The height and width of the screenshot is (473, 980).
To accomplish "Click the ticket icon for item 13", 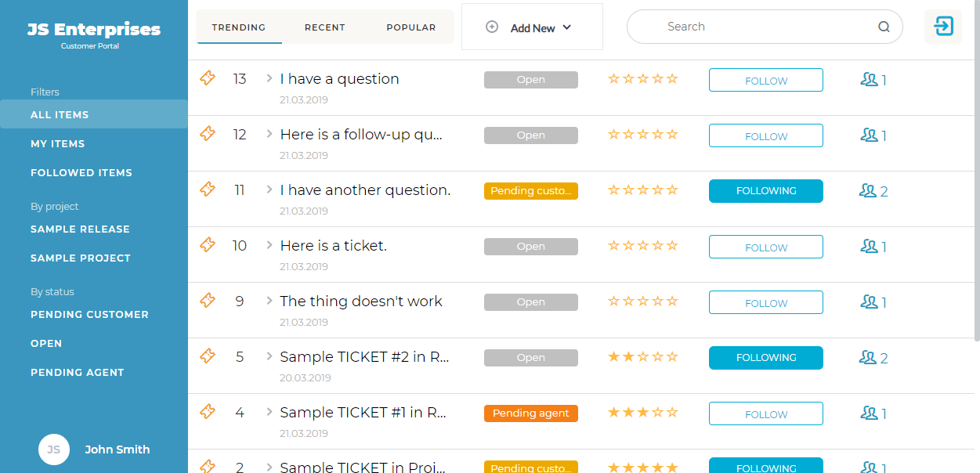I will 208,78.
